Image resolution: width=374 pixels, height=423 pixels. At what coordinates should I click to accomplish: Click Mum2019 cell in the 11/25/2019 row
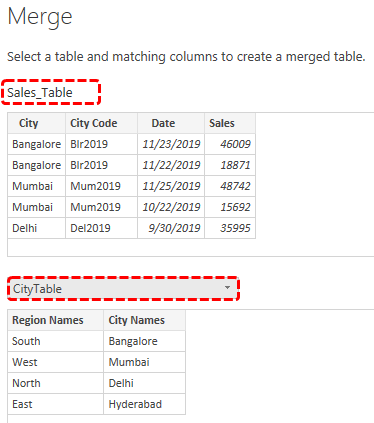[x=101, y=186]
